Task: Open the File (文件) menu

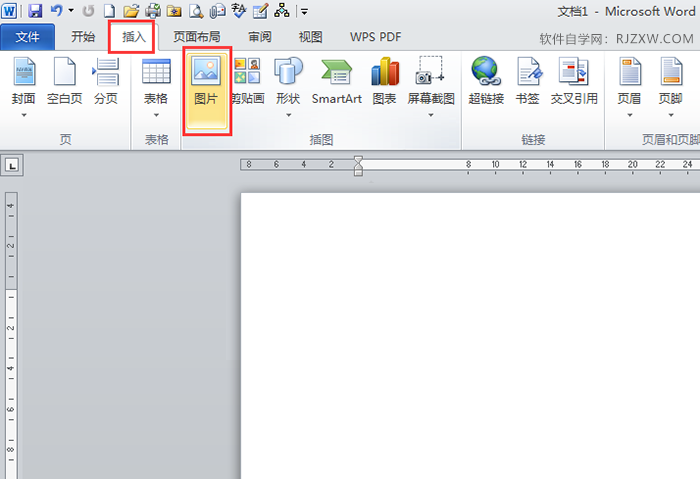Action: click(28, 37)
